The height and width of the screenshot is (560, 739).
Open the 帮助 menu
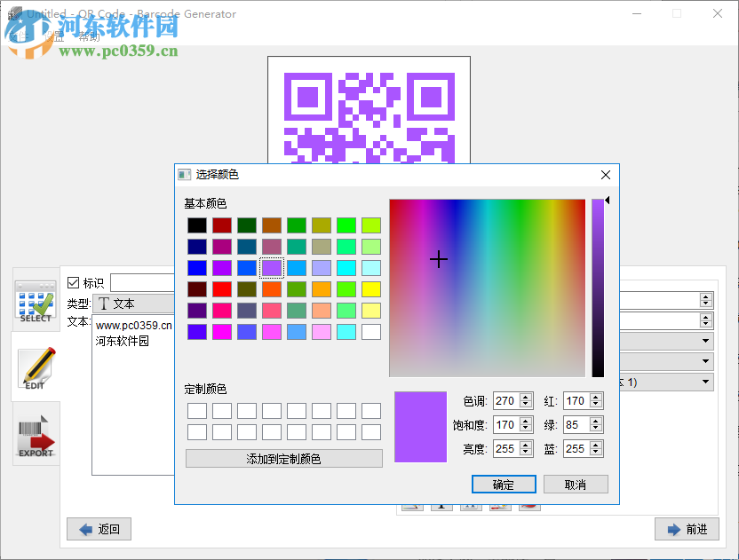90,37
